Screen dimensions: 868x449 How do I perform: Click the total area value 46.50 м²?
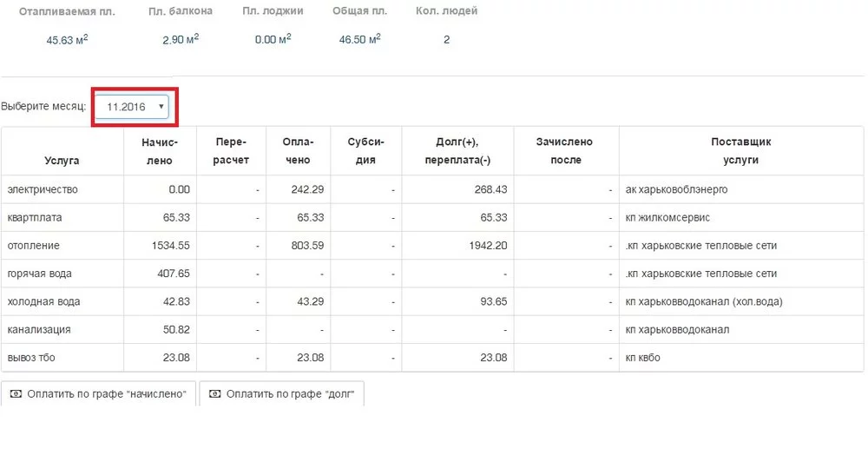358,40
